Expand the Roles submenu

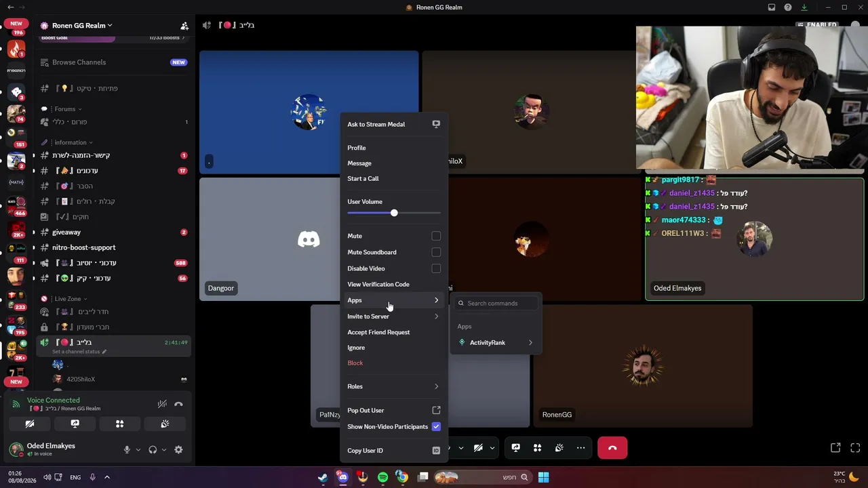click(x=393, y=386)
